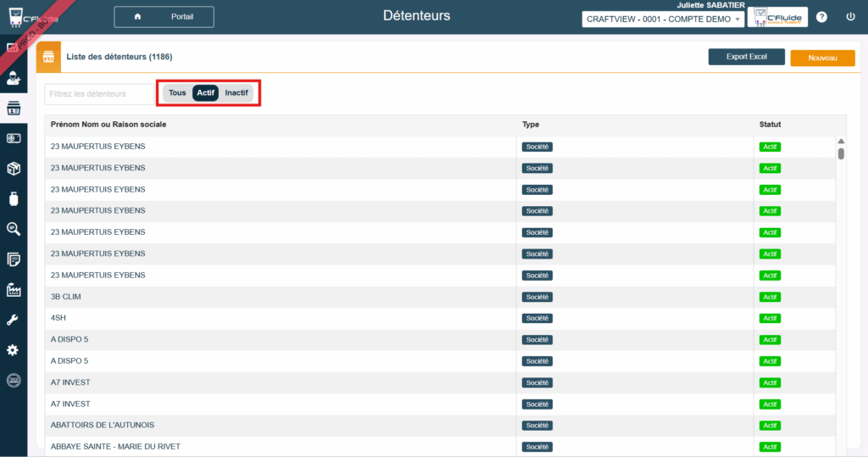Open the wrench tools icon in the sidebar
This screenshot has width=868, height=457.
coord(14,320)
